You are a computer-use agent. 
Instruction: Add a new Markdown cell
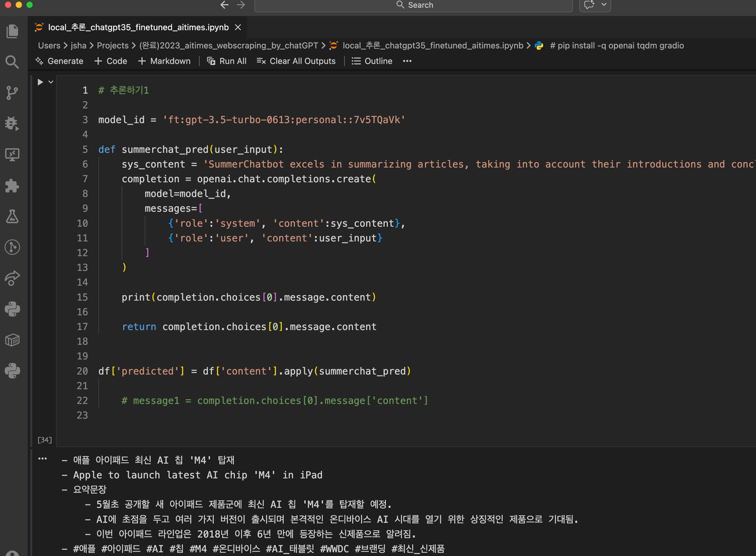[x=164, y=61]
